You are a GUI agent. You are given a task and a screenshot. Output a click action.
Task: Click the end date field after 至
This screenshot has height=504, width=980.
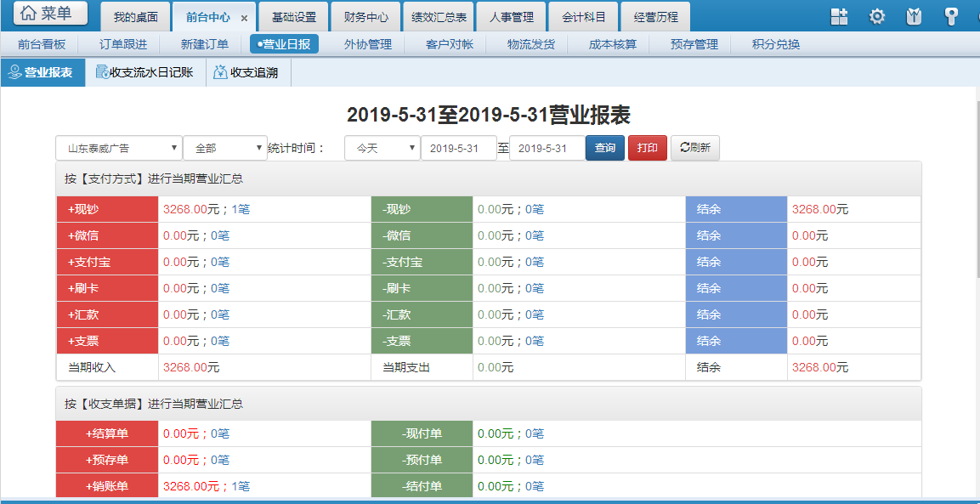(x=547, y=148)
